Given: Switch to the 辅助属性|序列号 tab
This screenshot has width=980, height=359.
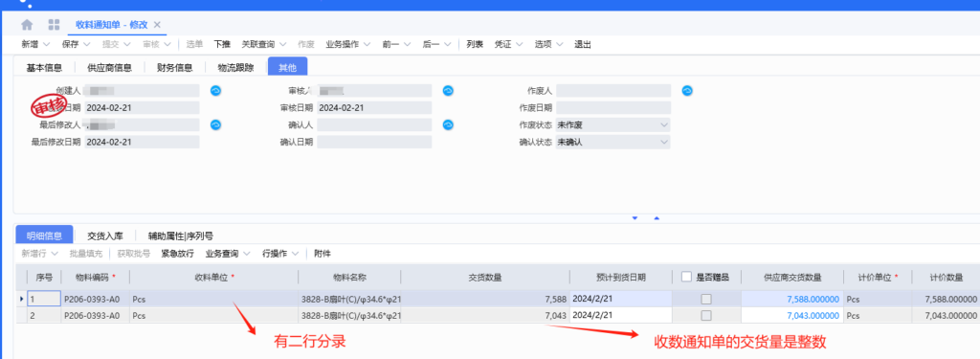Looking at the screenshot, I should click(181, 236).
